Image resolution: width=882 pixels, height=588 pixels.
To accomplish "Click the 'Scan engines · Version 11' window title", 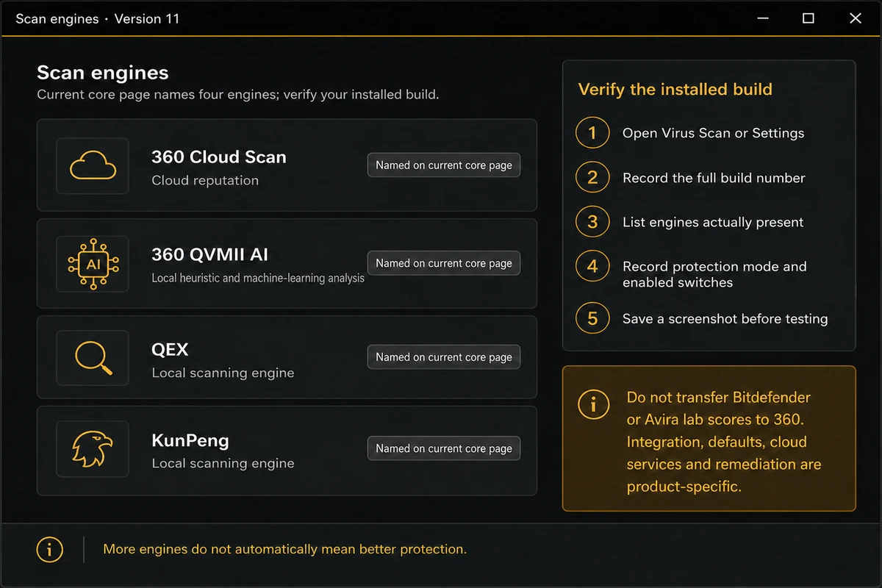I will pos(98,19).
